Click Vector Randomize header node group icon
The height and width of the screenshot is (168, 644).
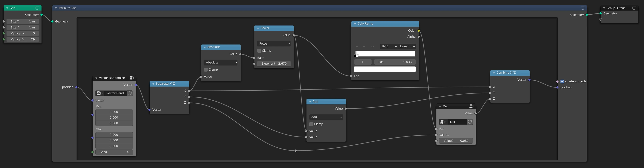point(131,78)
